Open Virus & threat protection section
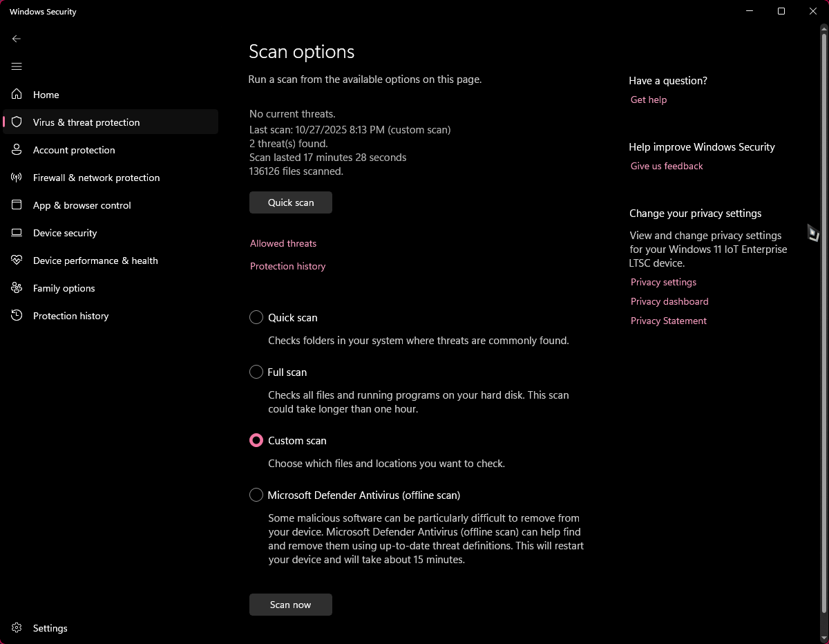The height and width of the screenshot is (644, 829). pos(86,122)
